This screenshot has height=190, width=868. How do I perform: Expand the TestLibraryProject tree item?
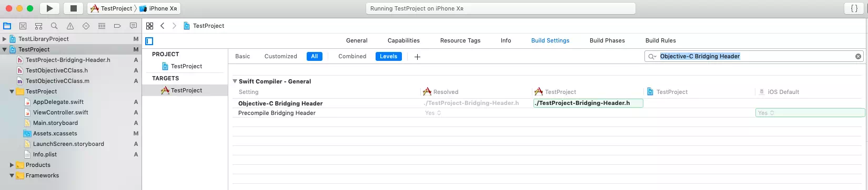coord(5,39)
